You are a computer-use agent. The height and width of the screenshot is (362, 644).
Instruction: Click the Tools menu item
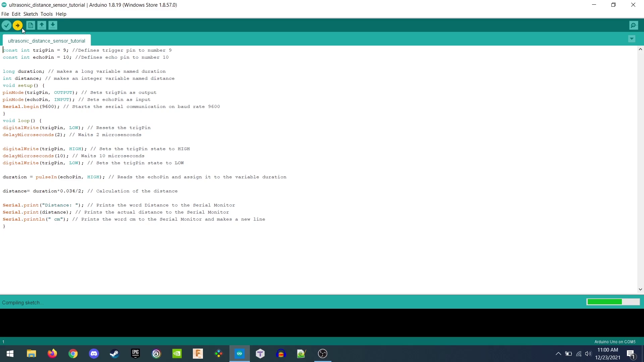(46, 14)
